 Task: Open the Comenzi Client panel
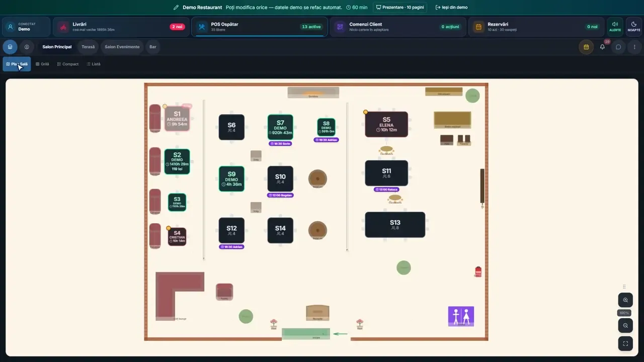point(398,27)
